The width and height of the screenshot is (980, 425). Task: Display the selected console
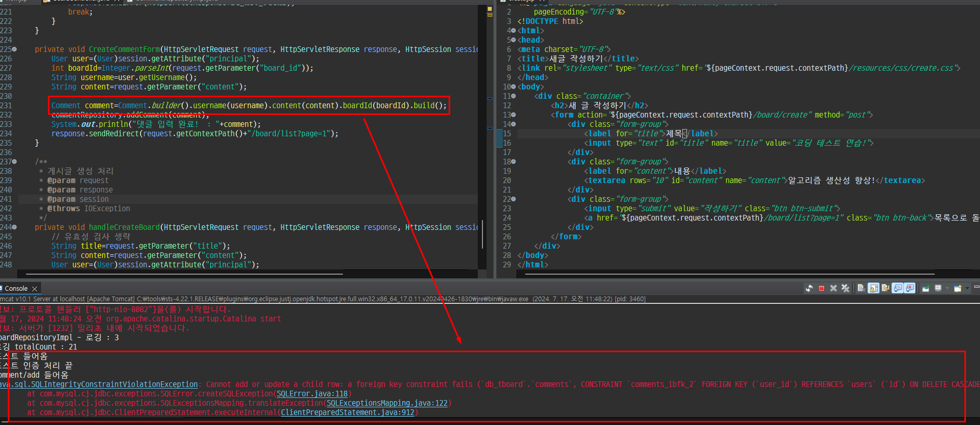tap(938, 288)
